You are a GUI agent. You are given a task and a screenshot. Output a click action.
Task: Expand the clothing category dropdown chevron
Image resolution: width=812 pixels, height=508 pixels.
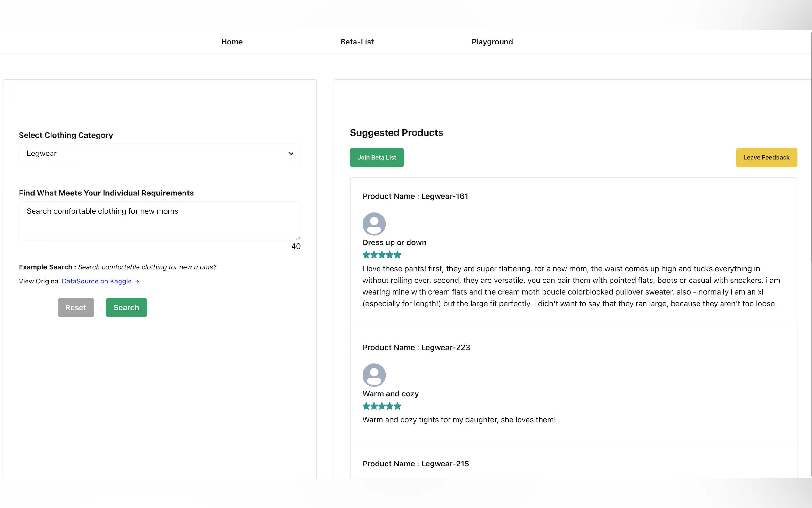(x=291, y=154)
